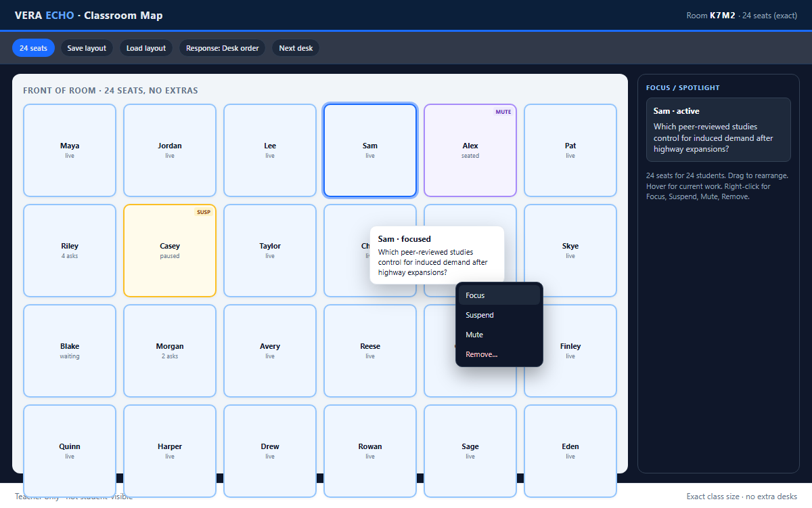The image size is (812, 508).
Task: Select Casey's paused desk card
Action: [170, 251]
